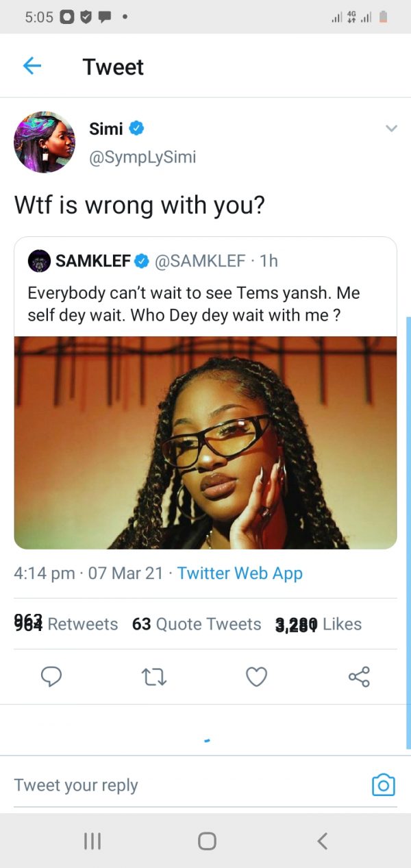
Task: Tap the retweet arrows icon
Action: point(153,677)
